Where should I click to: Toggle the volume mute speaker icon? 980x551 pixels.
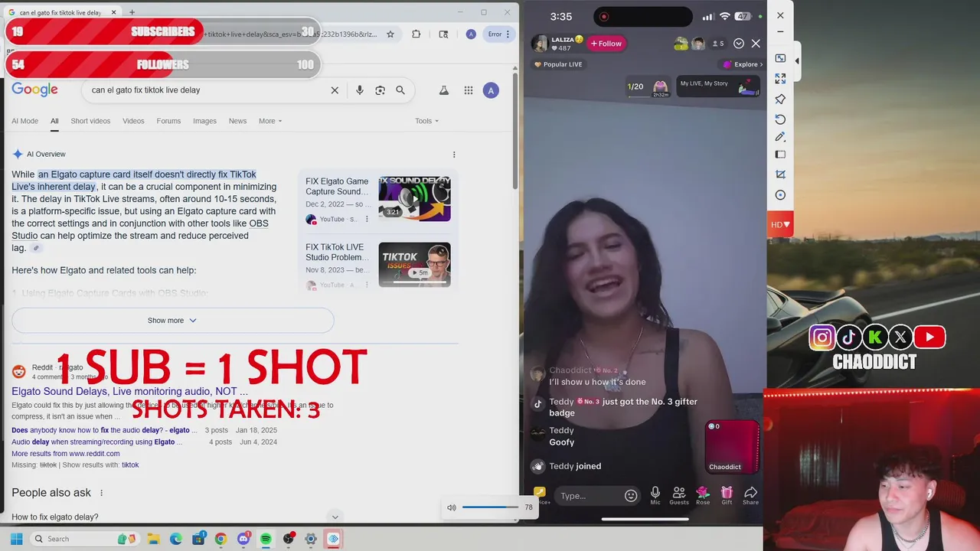tap(452, 507)
